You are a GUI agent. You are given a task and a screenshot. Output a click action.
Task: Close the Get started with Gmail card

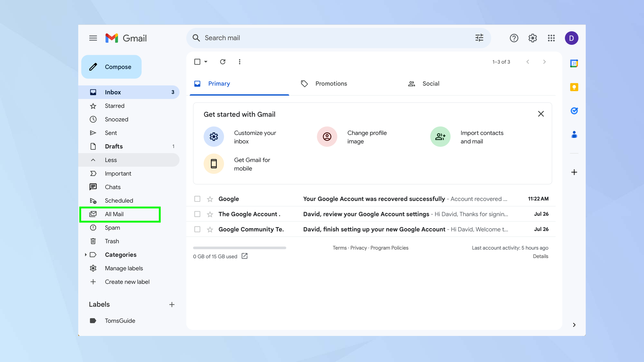[541, 114]
